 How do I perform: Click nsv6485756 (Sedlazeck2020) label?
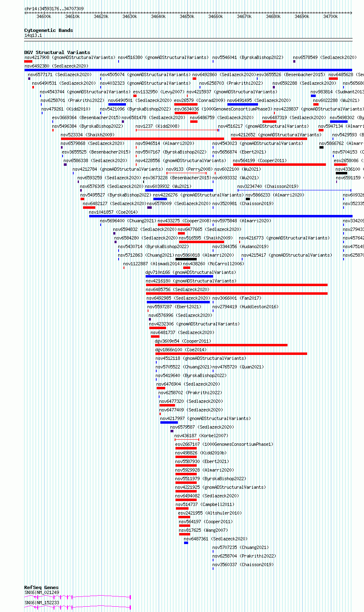[178, 289]
